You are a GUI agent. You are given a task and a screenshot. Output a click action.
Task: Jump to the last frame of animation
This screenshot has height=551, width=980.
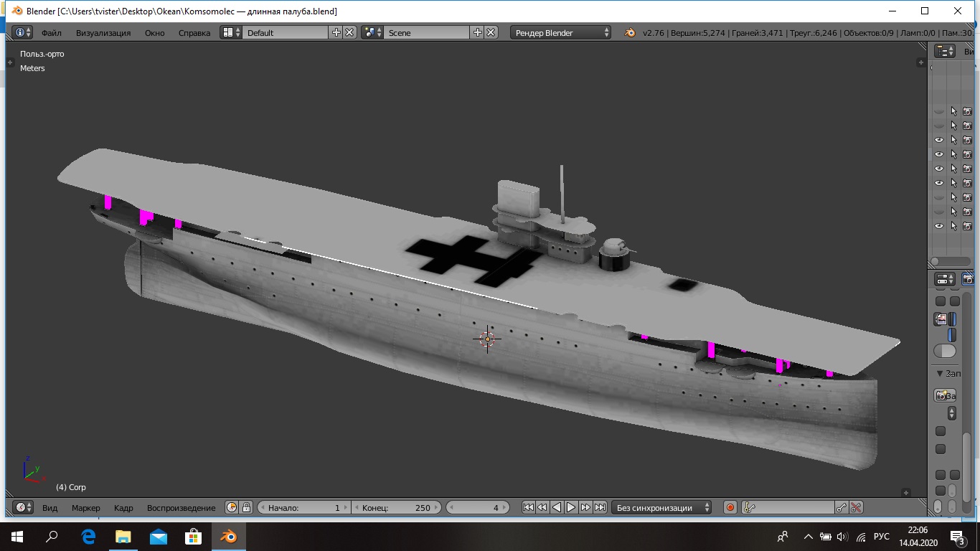coord(600,507)
